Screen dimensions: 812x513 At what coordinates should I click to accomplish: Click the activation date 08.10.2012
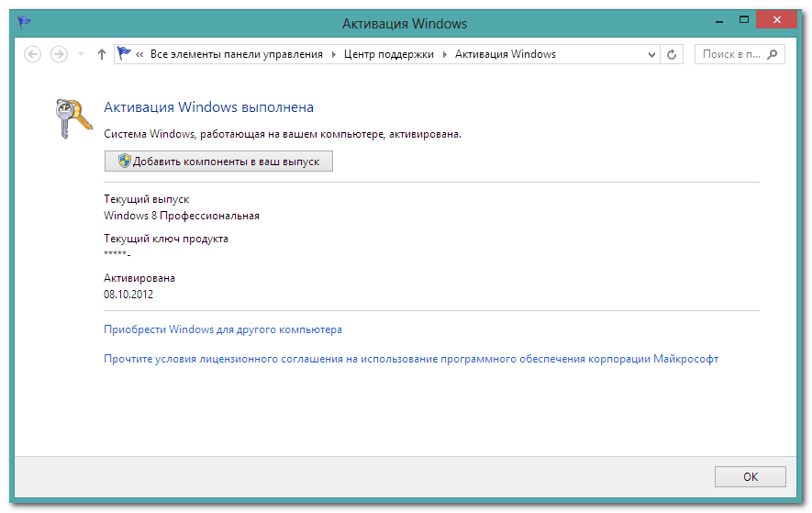128,295
